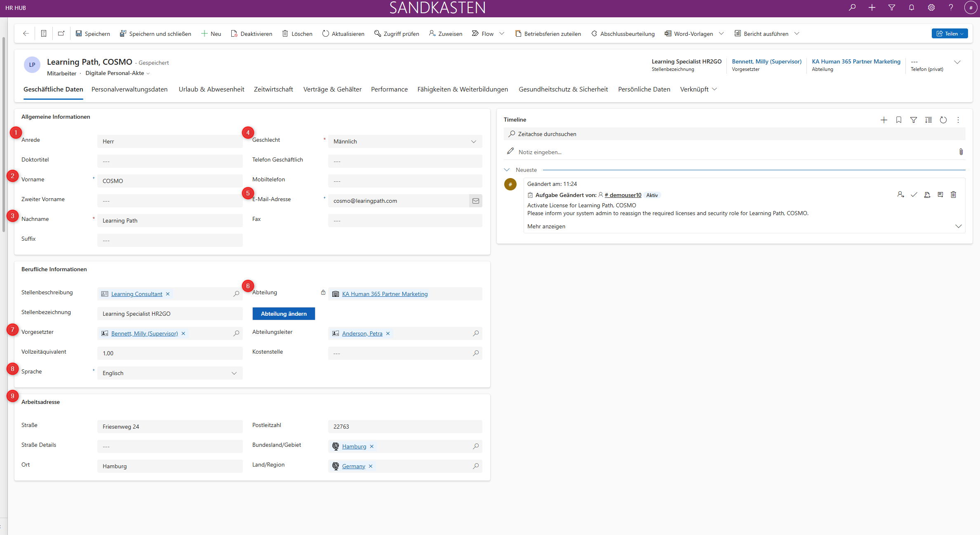The height and width of the screenshot is (535, 980).
Task: Click the Aktualisieren refresh icon
Action: 325,34
